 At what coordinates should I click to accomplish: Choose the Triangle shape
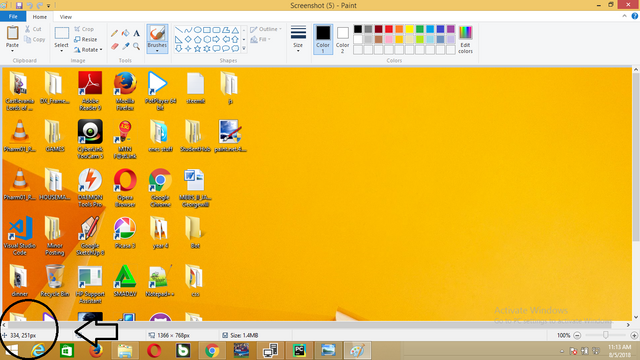236,30
